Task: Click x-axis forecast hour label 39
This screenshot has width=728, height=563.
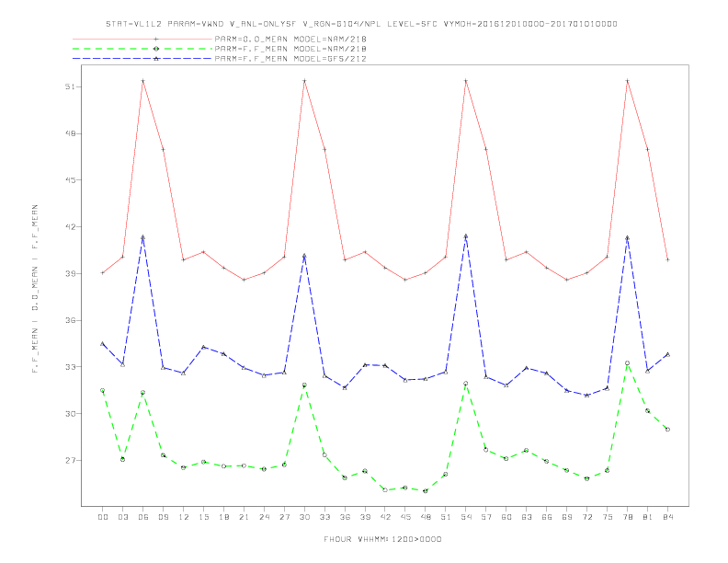Action: pyautogui.click(x=365, y=517)
